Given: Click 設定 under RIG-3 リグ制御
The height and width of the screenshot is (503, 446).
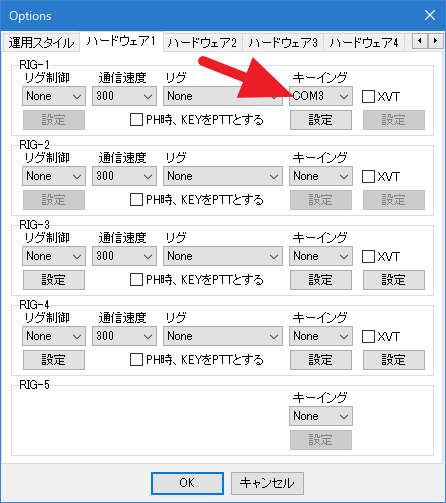Looking at the screenshot, I should click(x=54, y=280).
